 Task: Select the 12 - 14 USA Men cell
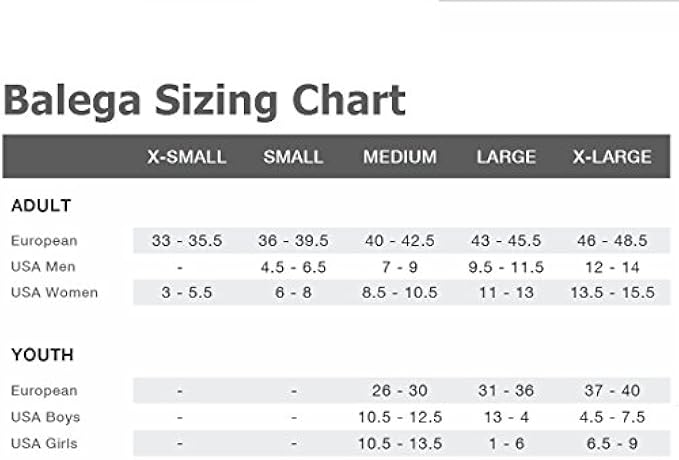[612, 267]
